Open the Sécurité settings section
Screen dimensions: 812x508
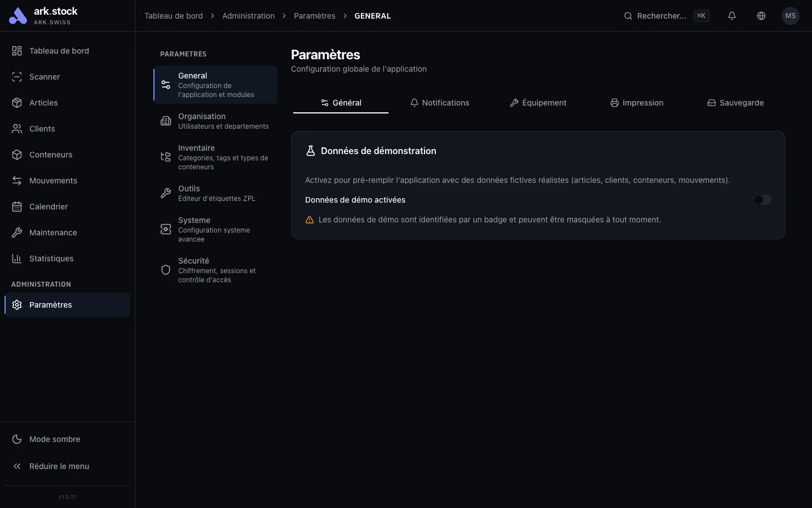[x=209, y=270]
